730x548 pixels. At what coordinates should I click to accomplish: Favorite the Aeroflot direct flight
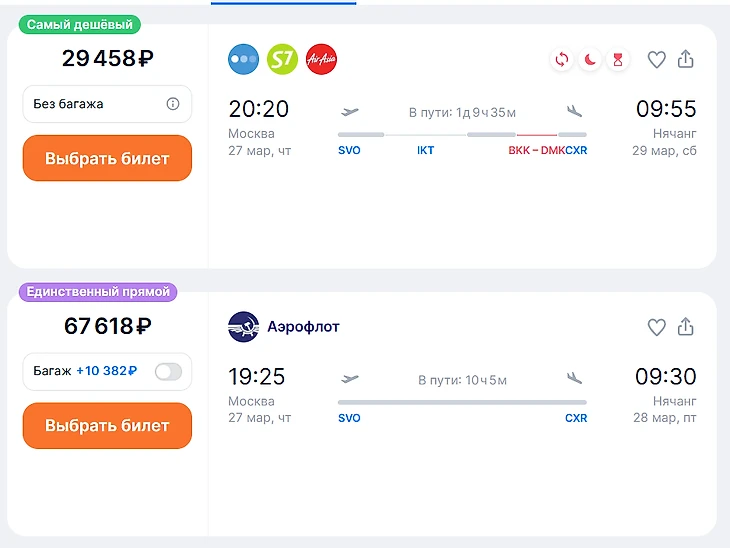656,327
